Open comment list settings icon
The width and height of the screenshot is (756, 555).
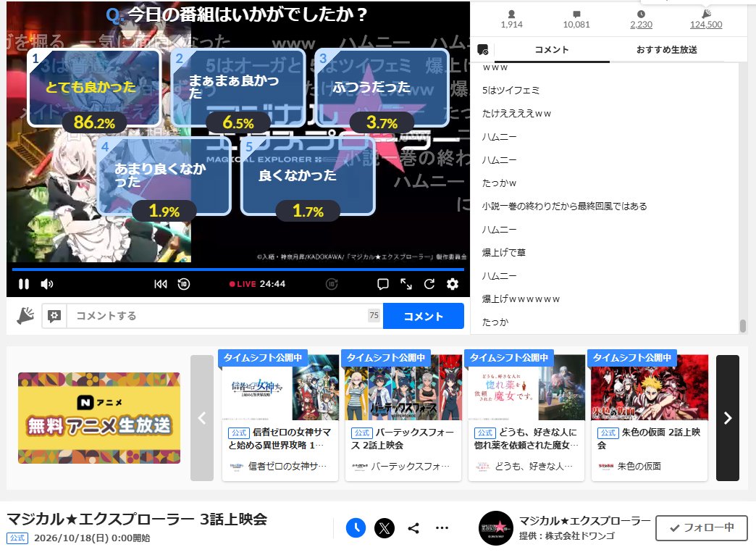click(482, 50)
